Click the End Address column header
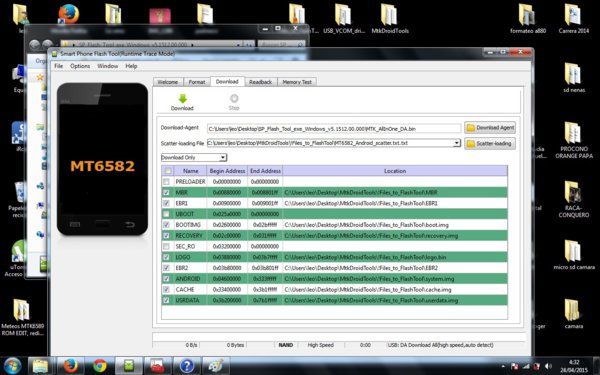 (x=265, y=171)
